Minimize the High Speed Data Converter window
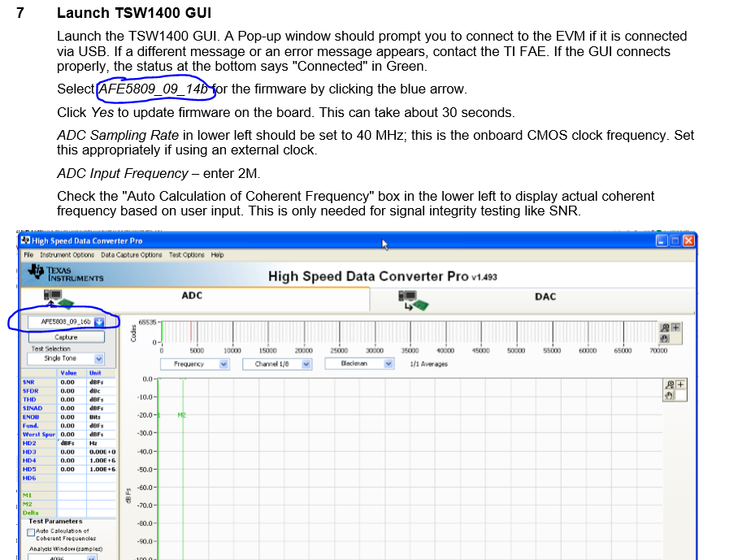738x560 pixels. [662, 241]
